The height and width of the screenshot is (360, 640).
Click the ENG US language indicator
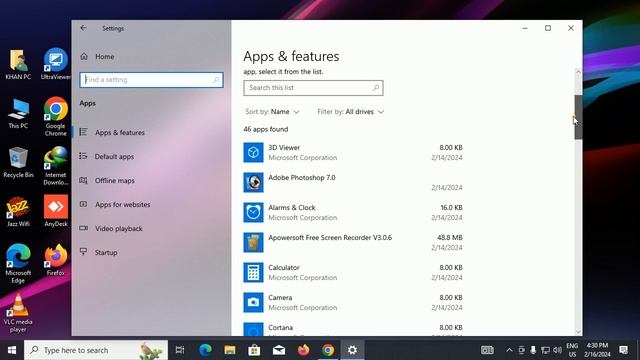[x=572, y=350]
